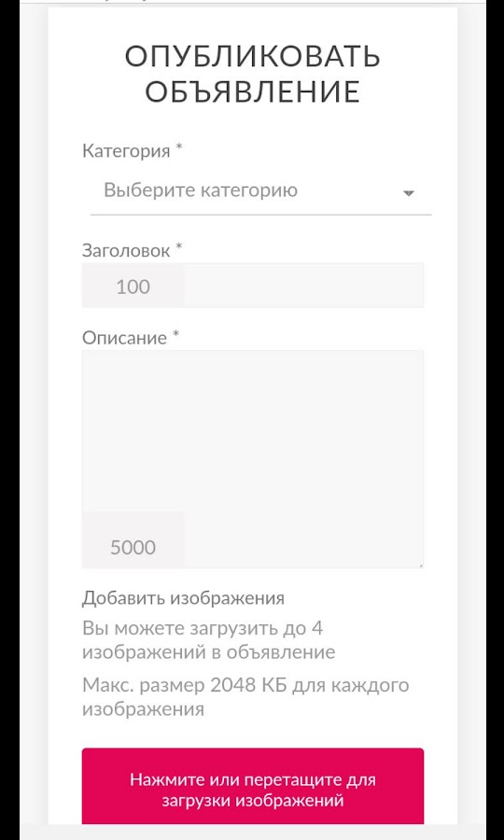The image size is (504, 840).
Task: Click the "Вы можете загрузить до 4" hint
Action: [x=203, y=628]
